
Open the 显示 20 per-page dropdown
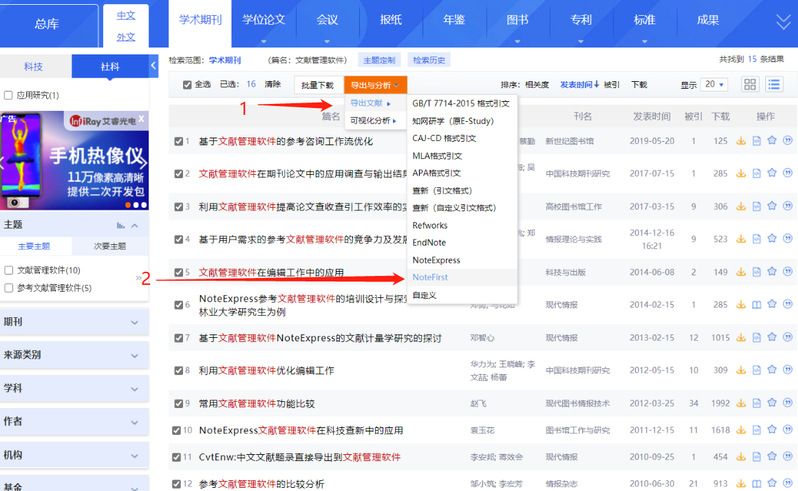714,85
